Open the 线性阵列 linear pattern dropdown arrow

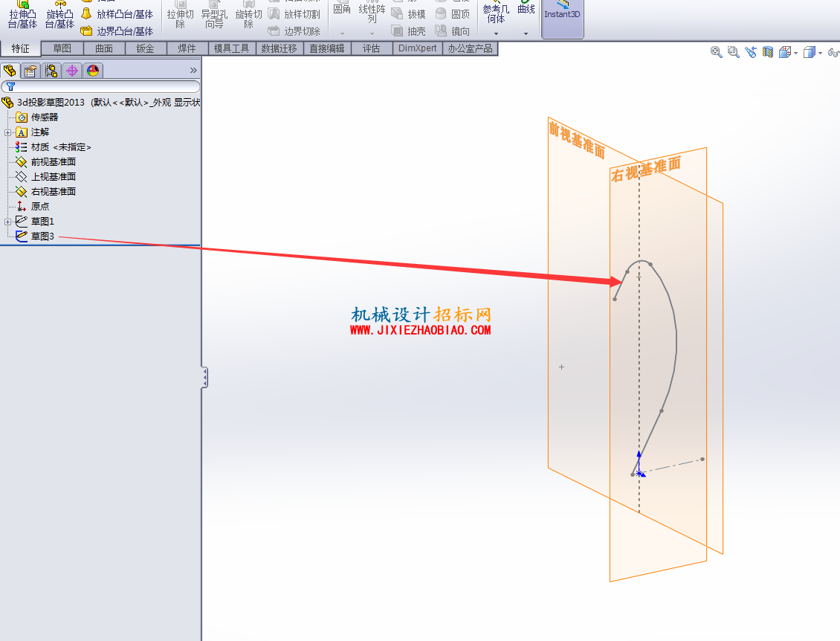(372, 33)
